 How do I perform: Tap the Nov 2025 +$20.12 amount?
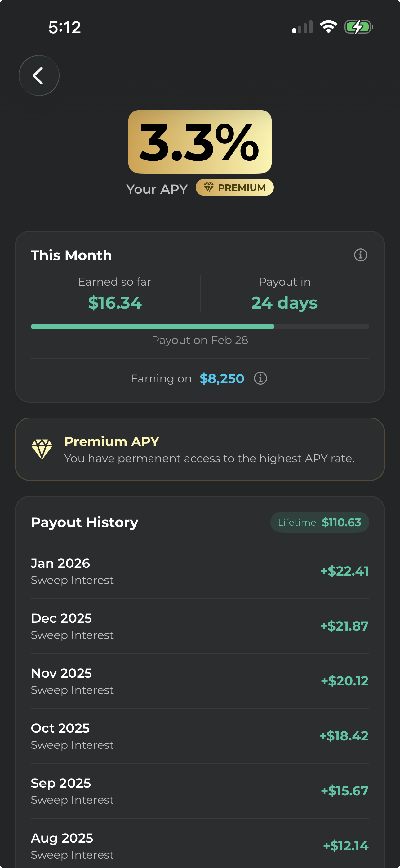click(x=344, y=681)
